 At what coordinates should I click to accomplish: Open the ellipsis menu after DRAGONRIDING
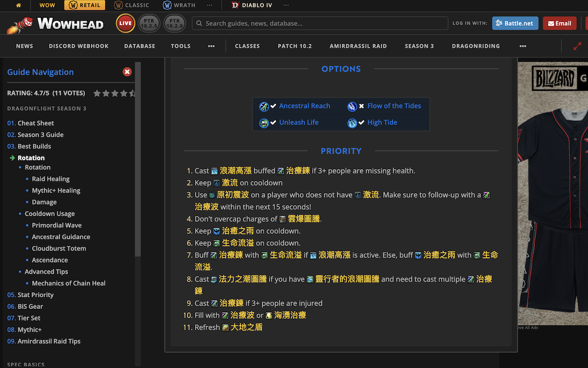pos(523,46)
